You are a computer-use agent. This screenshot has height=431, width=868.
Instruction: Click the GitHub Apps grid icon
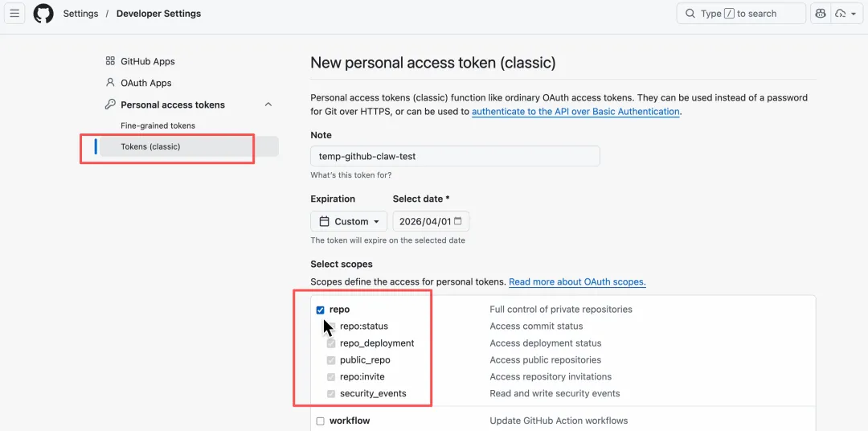pos(110,61)
